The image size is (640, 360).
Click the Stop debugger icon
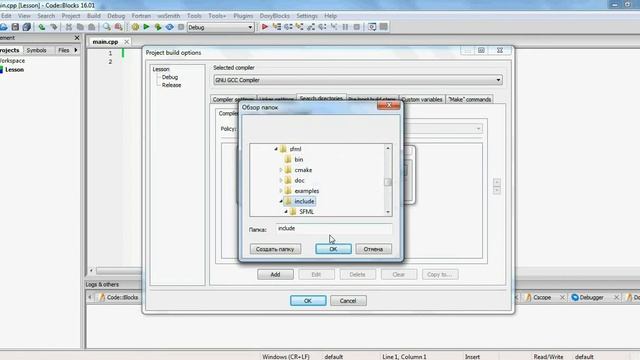click(x=357, y=27)
